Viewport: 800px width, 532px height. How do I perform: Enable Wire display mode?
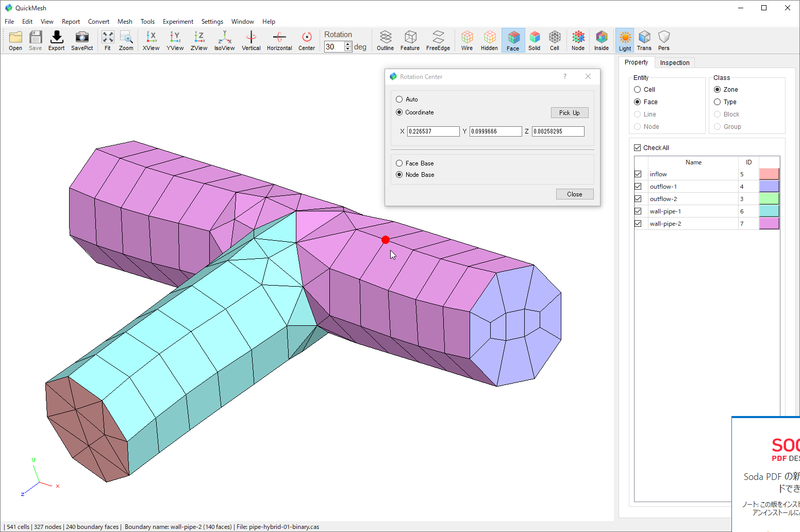coord(467,40)
